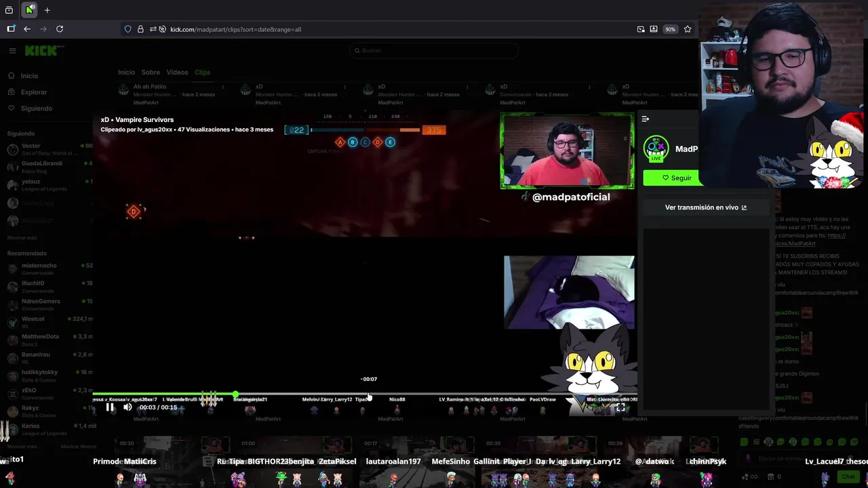Switch to the Sobre channel tab

point(151,72)
